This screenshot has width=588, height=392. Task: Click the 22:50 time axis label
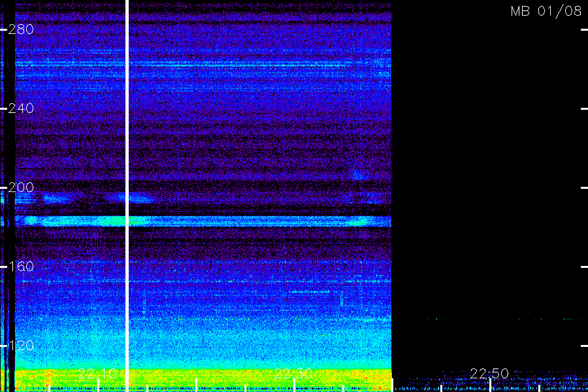(489, 373)
